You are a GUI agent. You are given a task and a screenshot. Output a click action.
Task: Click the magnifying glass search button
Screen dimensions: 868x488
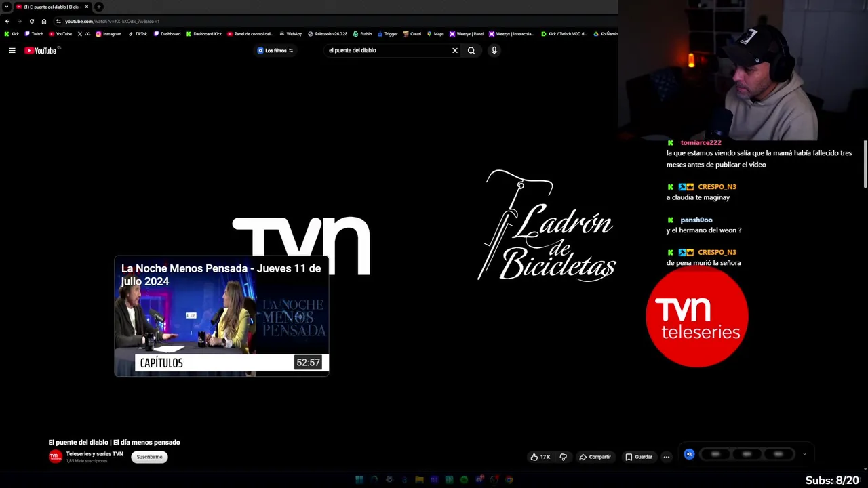(471, 50)
